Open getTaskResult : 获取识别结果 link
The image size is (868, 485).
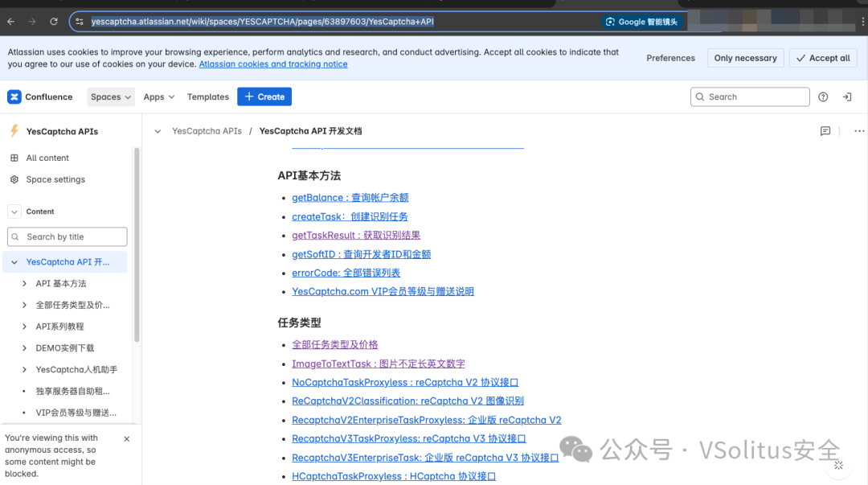point(356,236)
